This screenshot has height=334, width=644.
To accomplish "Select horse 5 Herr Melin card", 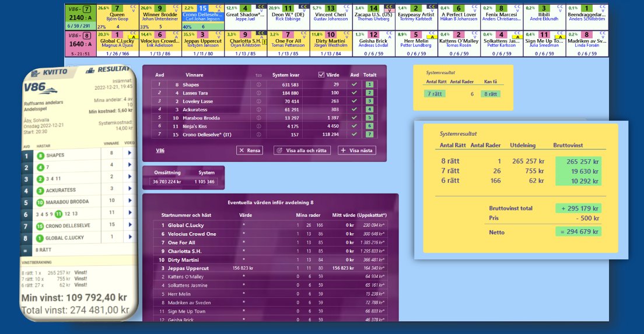I will (416, 44).
